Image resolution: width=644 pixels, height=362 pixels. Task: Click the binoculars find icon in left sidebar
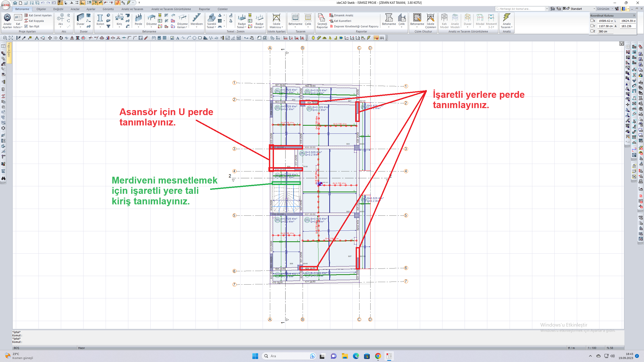coord(3,178)
